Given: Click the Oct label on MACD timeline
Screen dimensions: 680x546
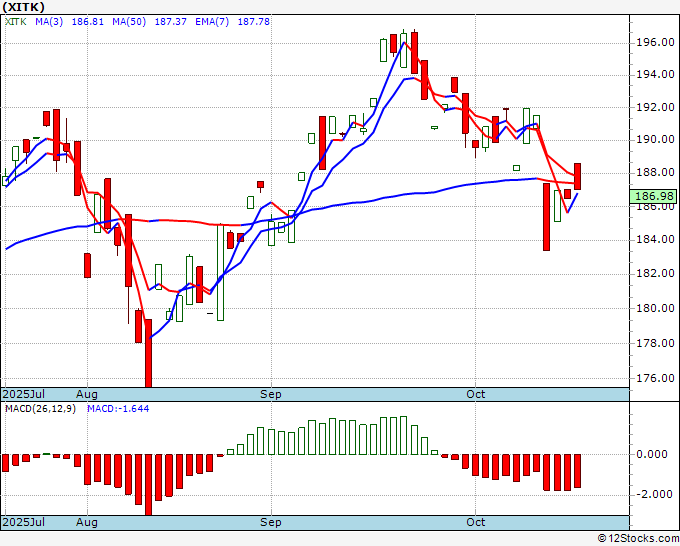Looking at the screenshot, I should point(475,522).
